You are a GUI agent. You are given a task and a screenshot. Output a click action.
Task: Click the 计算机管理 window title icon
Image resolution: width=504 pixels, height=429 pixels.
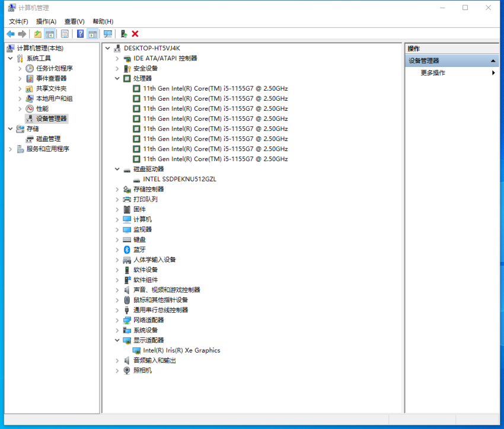[x=12, y=7]
